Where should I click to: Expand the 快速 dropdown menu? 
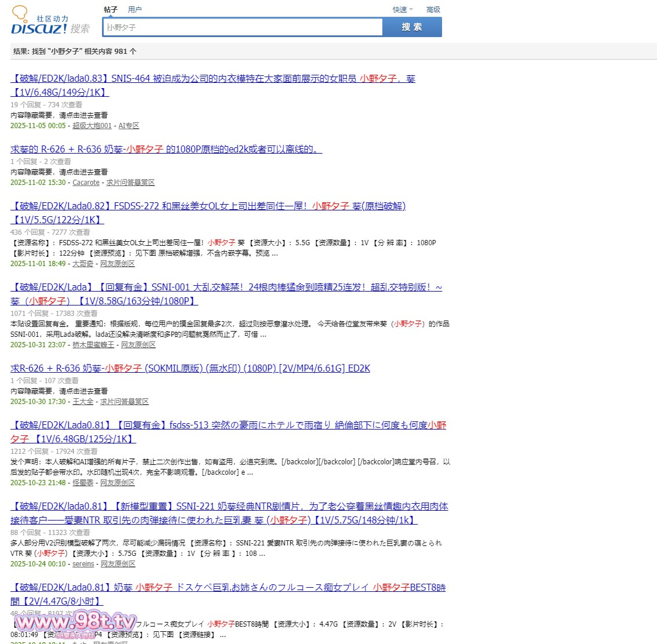coord(402,10)
